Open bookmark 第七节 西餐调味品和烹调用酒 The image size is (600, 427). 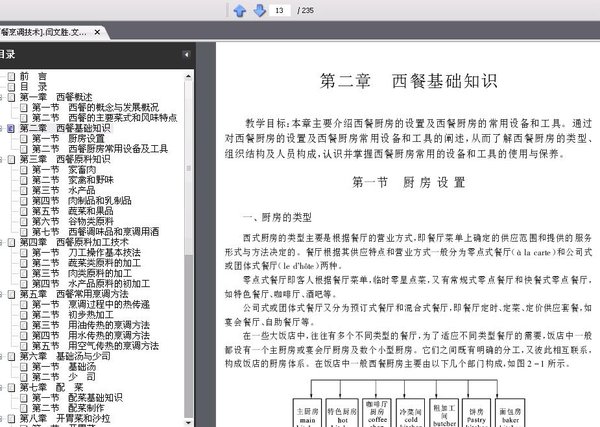click(95, 232)
